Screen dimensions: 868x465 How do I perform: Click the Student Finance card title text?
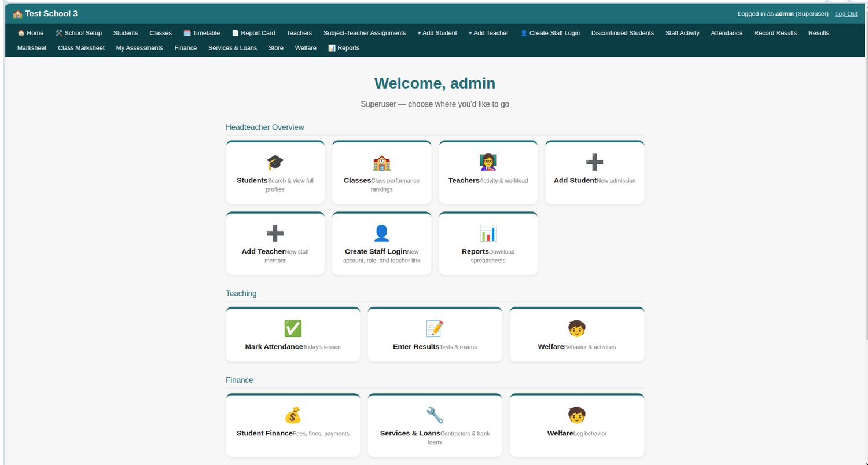coord(264,433)
